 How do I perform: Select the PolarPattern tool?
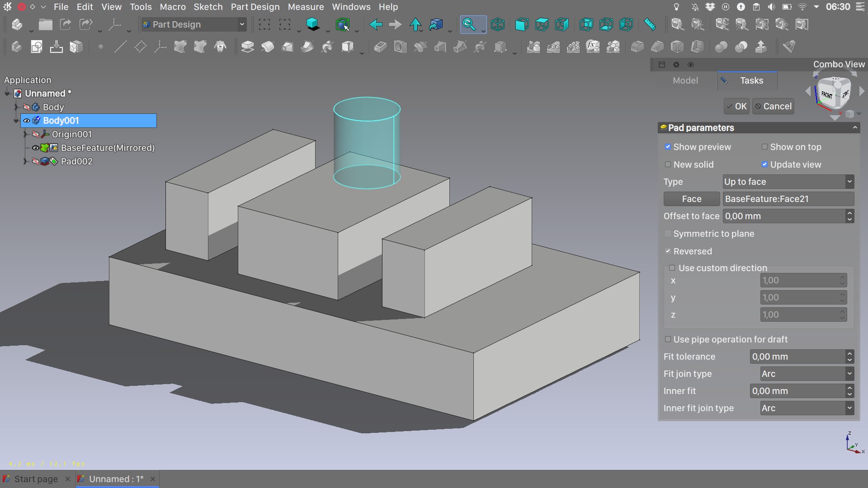(x=573, y=47)
